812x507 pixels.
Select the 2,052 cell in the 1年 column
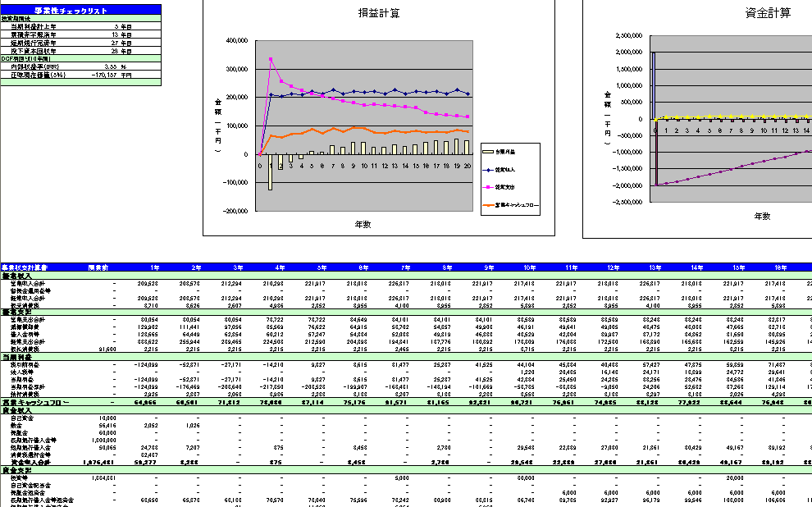point(151,425)
